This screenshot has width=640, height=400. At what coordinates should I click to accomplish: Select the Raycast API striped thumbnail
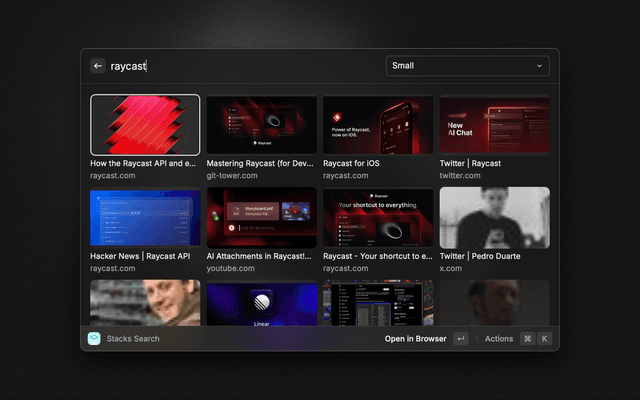click(x=145, y=125)
